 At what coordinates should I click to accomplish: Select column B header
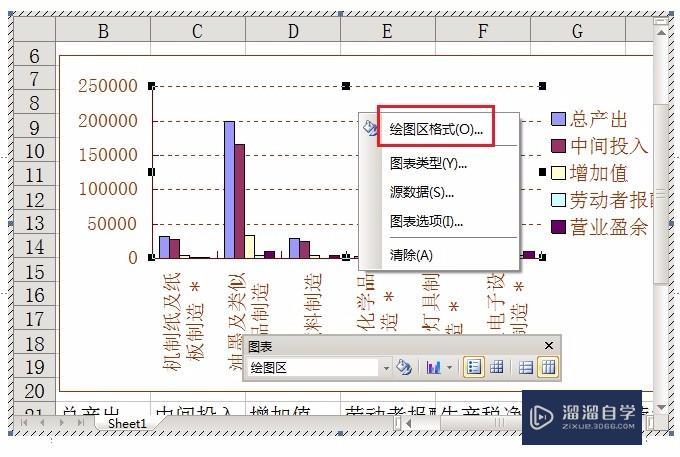[x=103, y=31]
